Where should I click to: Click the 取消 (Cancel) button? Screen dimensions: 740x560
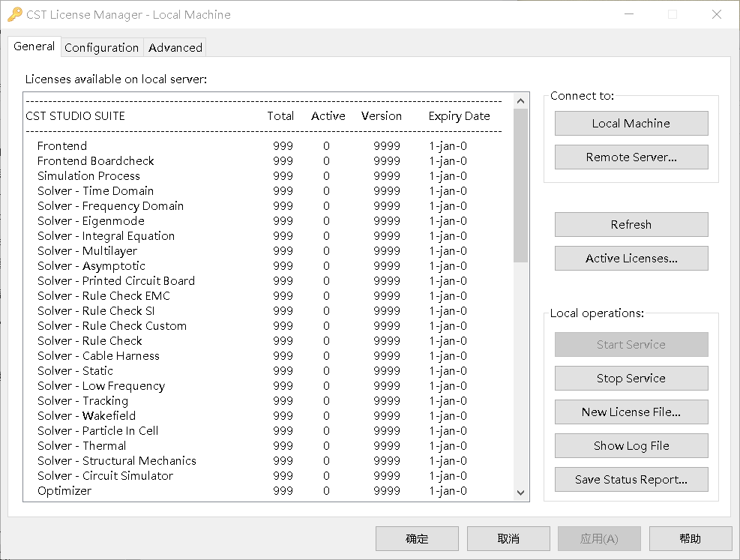[508, 539]
